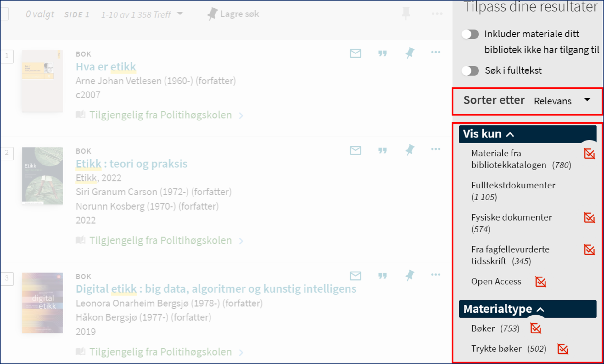The height and width of the screenshot is (364, 604).
Task: Toggle 'Søk i fulltekst' switch
Action: [470, 70]
